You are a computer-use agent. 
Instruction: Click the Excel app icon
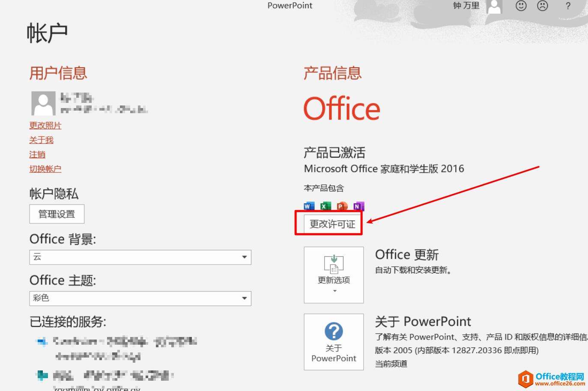[x=325, y=206]
